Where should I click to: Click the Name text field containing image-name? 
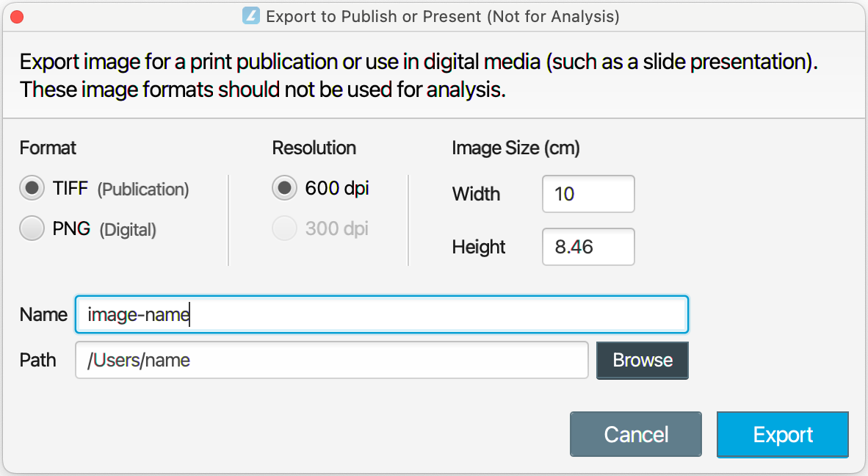pos(381,314)
